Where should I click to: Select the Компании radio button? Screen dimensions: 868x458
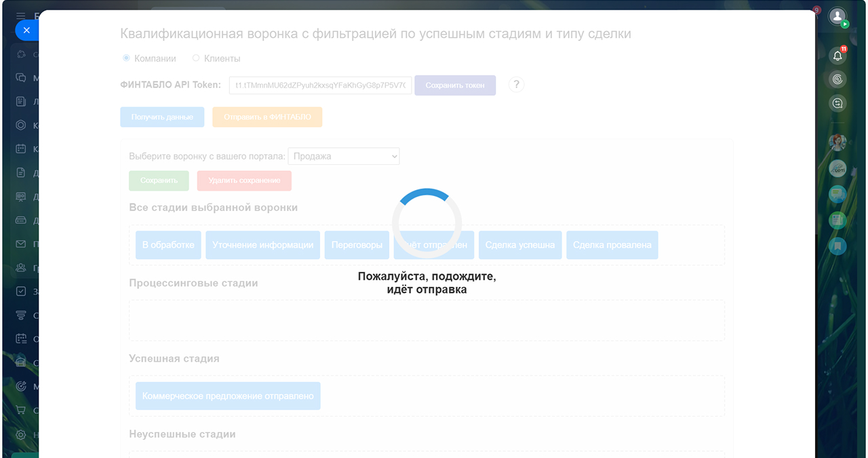point(126,58)
